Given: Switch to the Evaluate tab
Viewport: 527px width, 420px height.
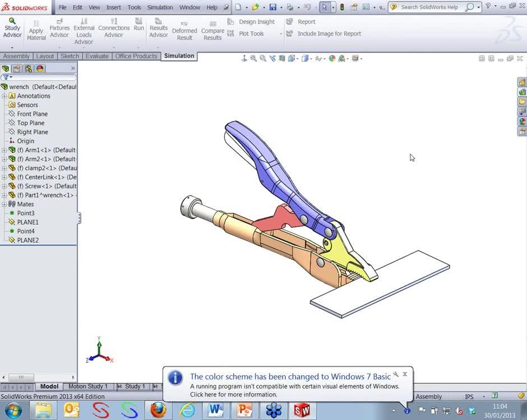Looking at the screenshot, I should (x=97, y=56).
